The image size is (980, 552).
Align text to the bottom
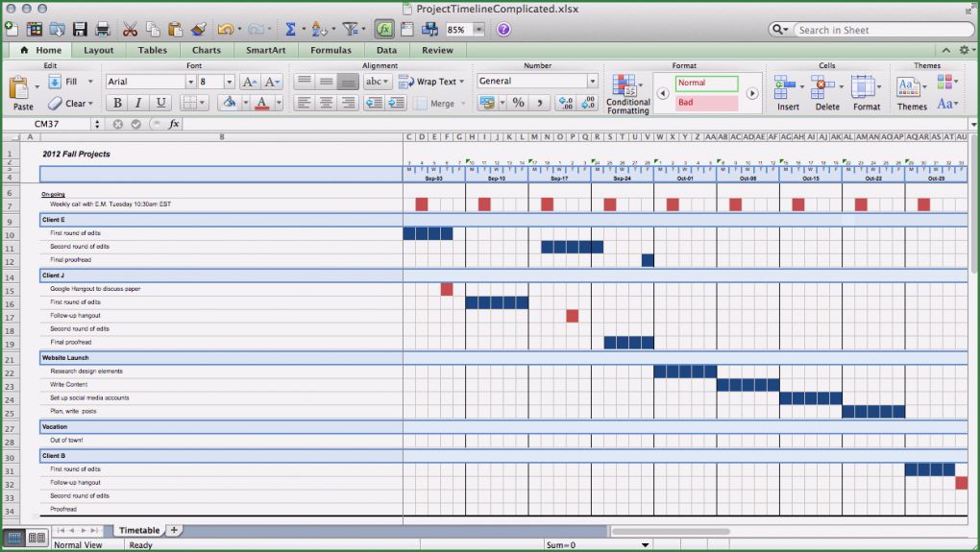pos(348,82)
